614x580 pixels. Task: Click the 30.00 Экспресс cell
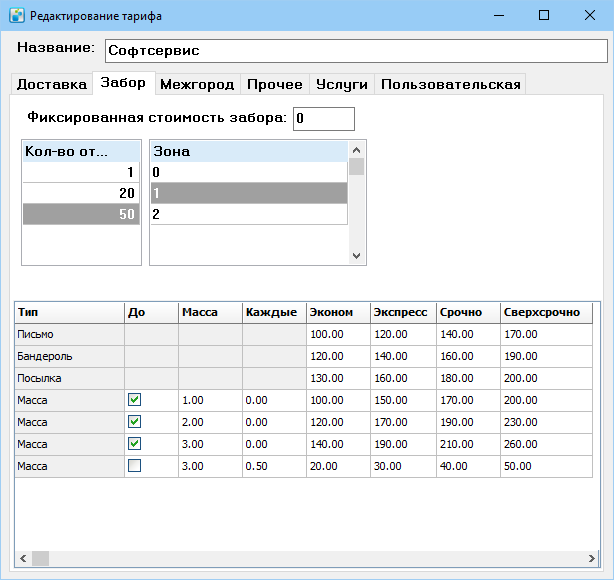(x=403, y=466)
